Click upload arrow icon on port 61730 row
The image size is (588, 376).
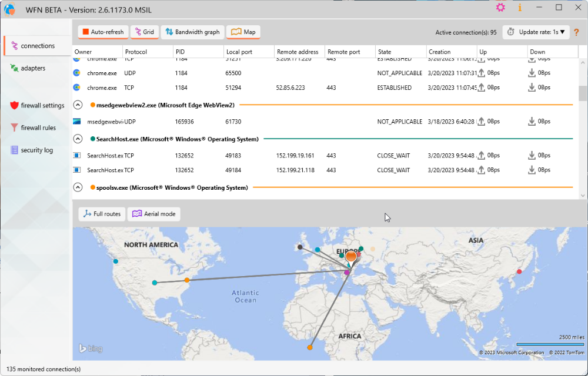(x=482, y=122)
